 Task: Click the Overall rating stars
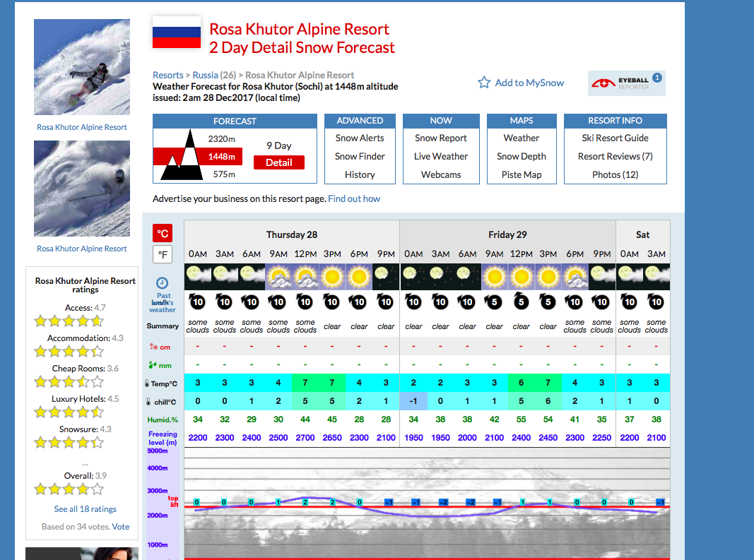69,489
